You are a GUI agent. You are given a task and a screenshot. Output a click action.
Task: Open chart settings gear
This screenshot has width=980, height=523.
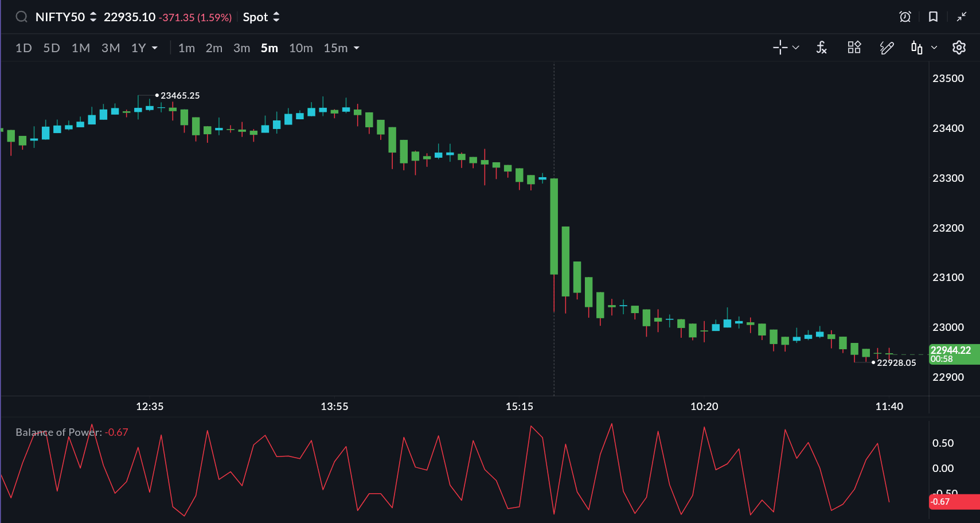[x=959, y=48]
